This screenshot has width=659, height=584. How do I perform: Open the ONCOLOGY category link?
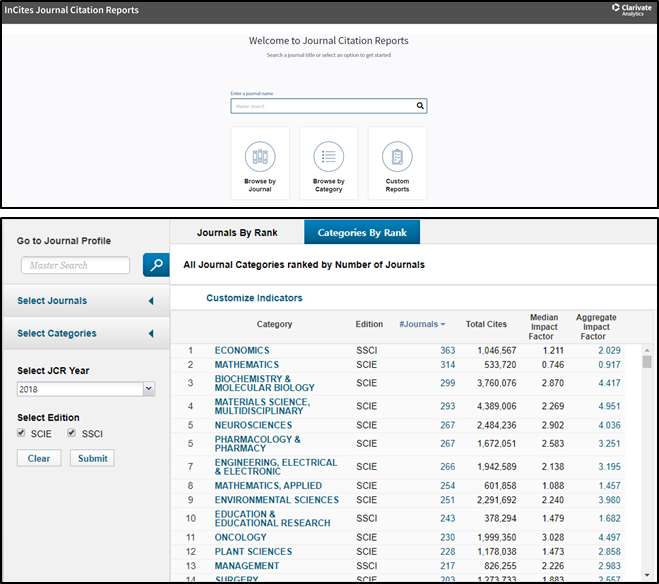(240, 537)
